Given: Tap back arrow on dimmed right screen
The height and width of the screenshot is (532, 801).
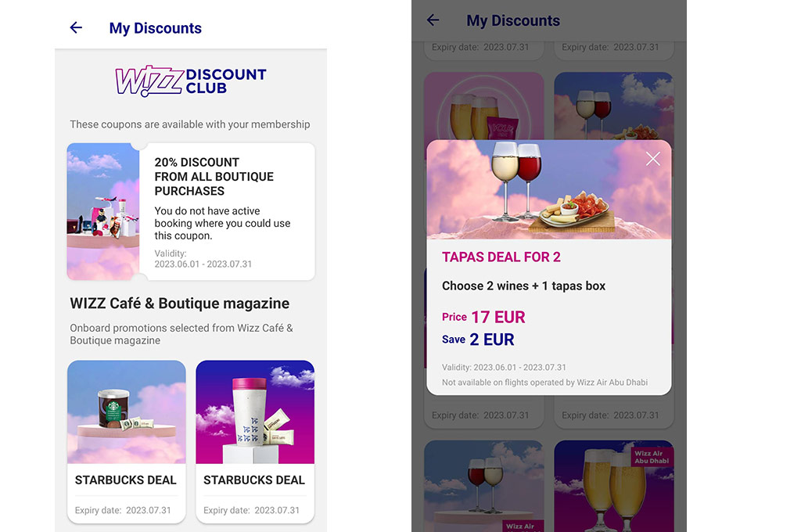Looking at the screenshot, I should 433,20.
